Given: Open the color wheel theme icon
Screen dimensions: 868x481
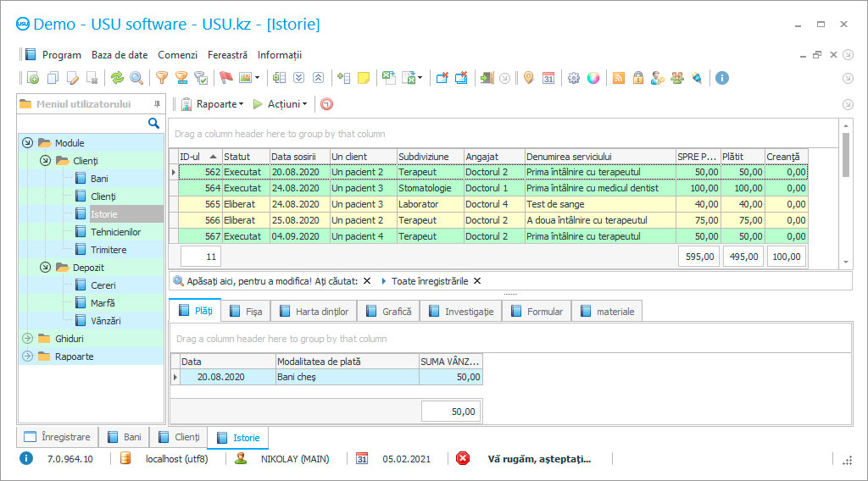Looking at the screenshot, I should [593, 78].
